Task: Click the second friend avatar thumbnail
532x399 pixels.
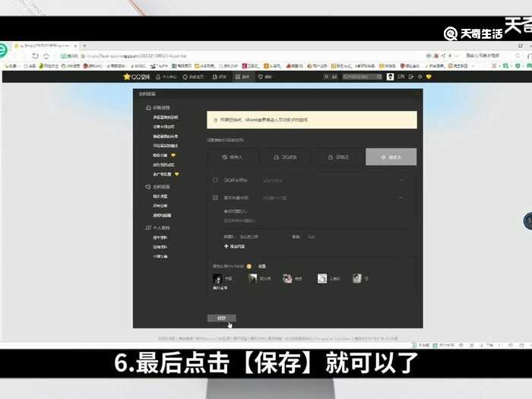Action: coord(253,279)
